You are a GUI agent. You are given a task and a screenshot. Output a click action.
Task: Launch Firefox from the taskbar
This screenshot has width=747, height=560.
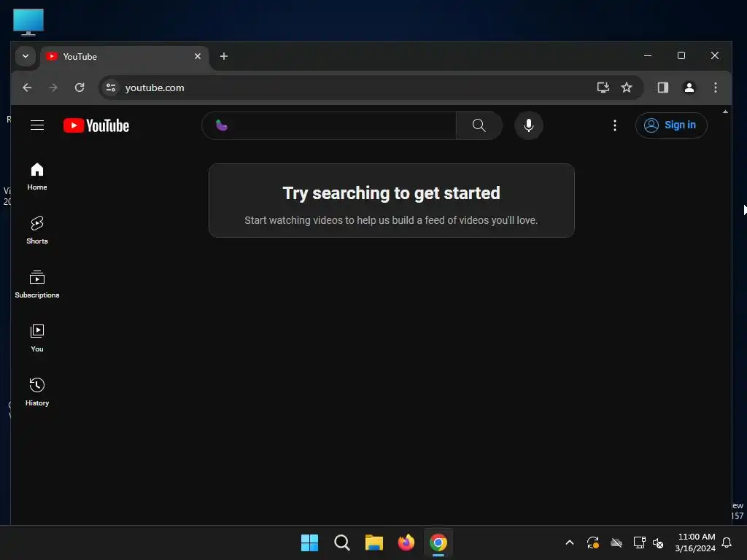[x=406, y=542]
